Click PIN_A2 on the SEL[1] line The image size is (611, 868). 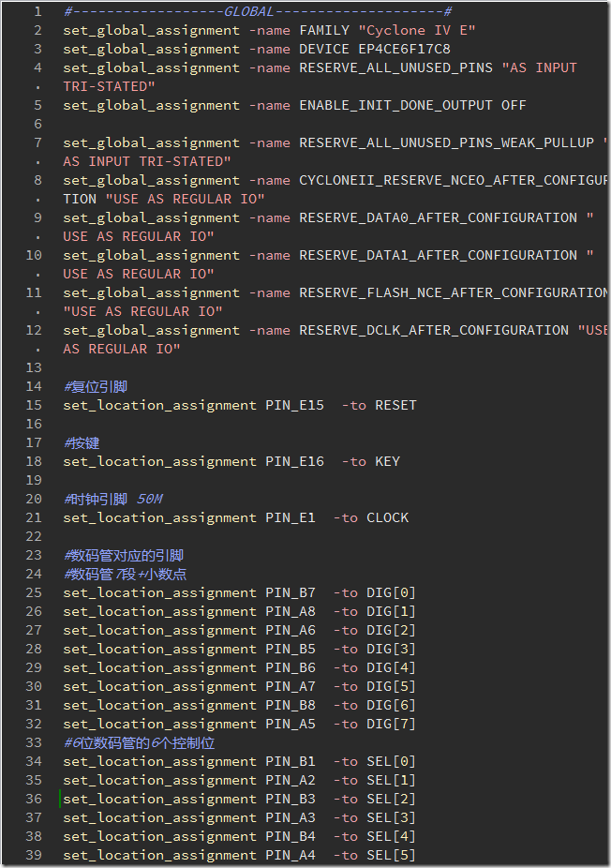pos(290,781)
